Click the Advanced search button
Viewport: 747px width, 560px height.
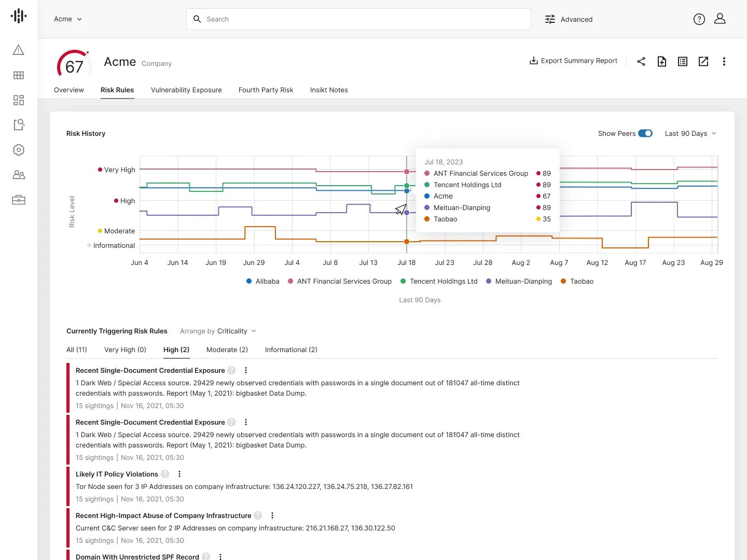click(569, 19)
